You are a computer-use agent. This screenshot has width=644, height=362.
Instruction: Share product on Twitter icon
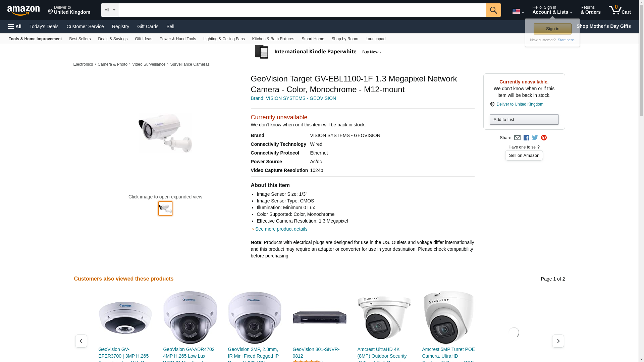[x=535, y=138]
